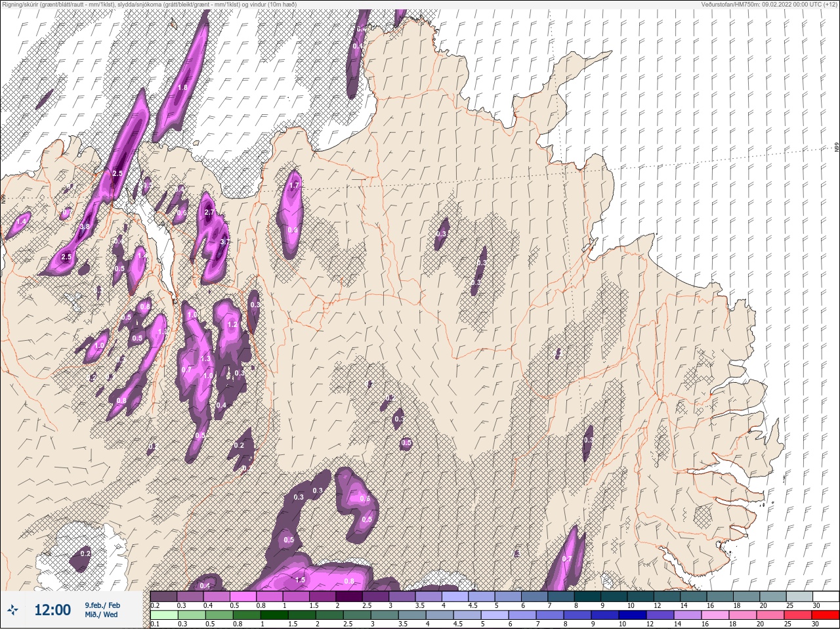Click the 3.7 precipitation value on the map
Image resolution: width=840 pixels, height=629 pixels.
coord(224,242)
